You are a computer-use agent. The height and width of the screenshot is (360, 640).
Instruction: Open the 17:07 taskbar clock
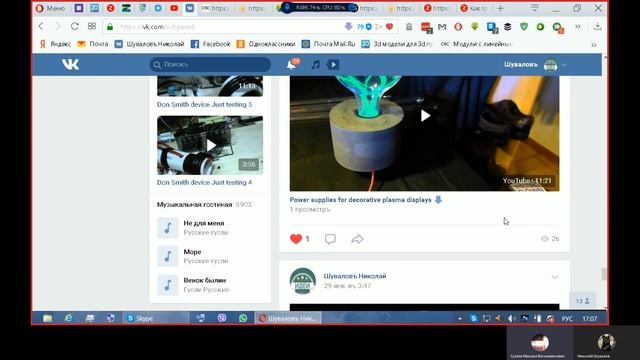(x=590, y=318)
